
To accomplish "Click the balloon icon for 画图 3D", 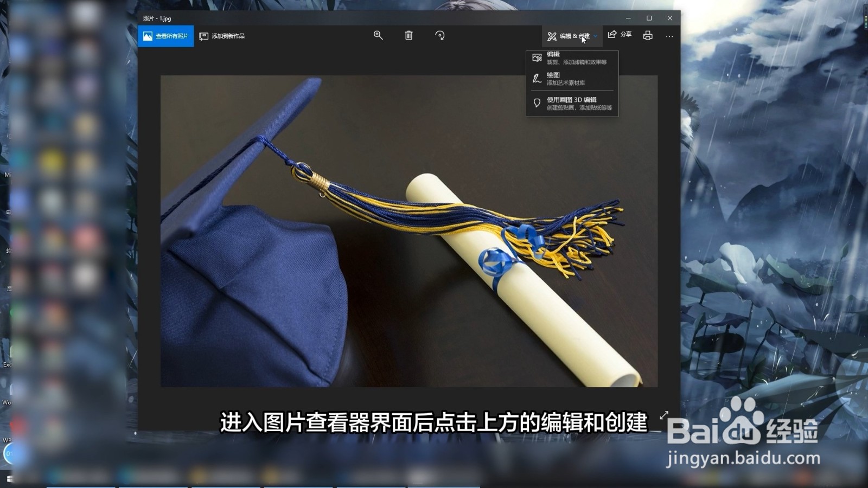I will 535,103.
